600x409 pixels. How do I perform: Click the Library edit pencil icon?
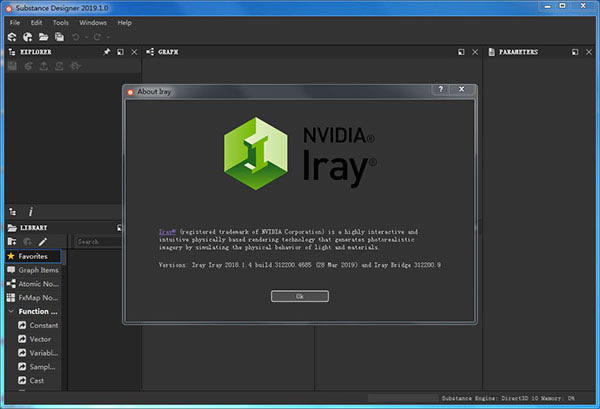[42, 242]
